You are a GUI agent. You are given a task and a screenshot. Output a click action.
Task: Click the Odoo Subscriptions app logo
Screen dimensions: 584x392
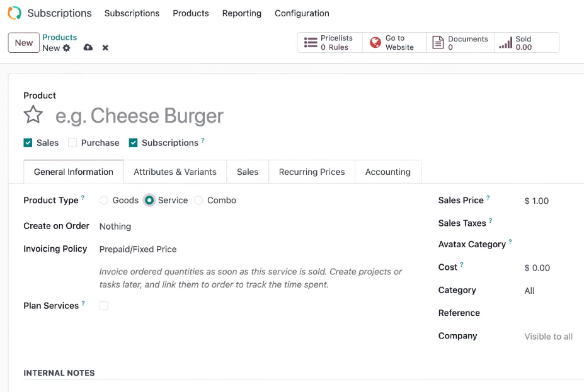point(14,13)
